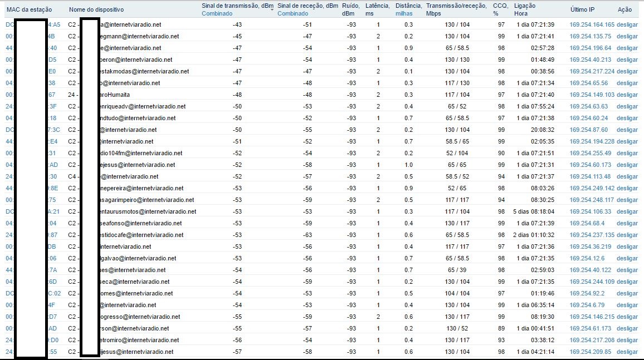Click desligar for station 169.254.146.215
Image resolution: width=644 pixels, height=360 pixels.
point(627,317)
